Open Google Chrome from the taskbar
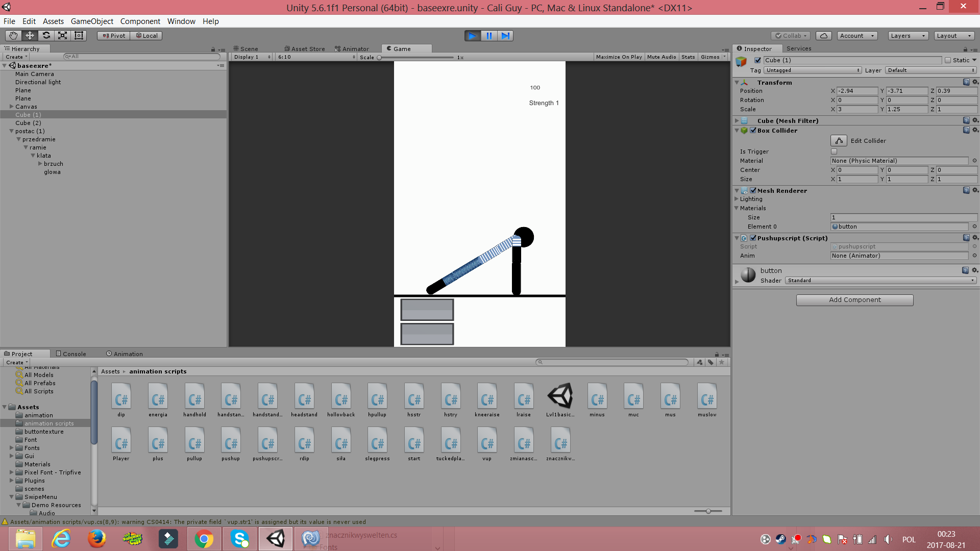The width and height of the screenshot is (980, 551). tap(204, 539)
